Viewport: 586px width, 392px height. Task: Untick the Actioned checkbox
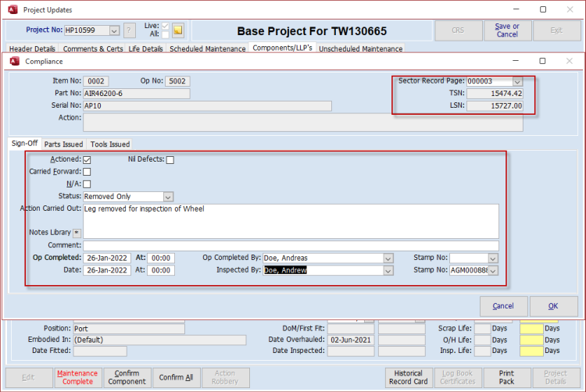(x=87, y=160)
